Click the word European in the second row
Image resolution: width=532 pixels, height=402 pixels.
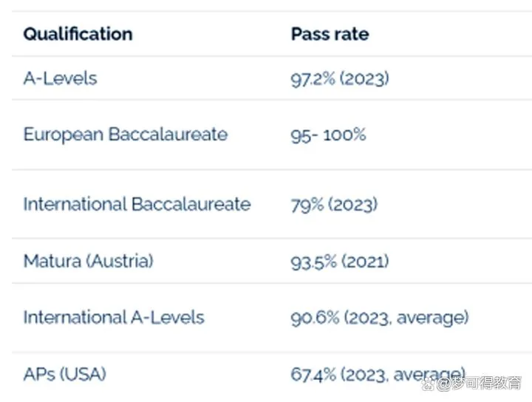pos(64,134)
